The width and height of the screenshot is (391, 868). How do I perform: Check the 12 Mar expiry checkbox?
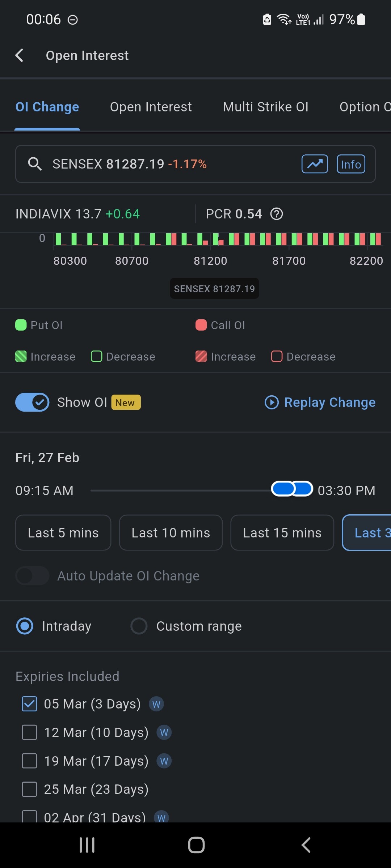tap(29, 732)
